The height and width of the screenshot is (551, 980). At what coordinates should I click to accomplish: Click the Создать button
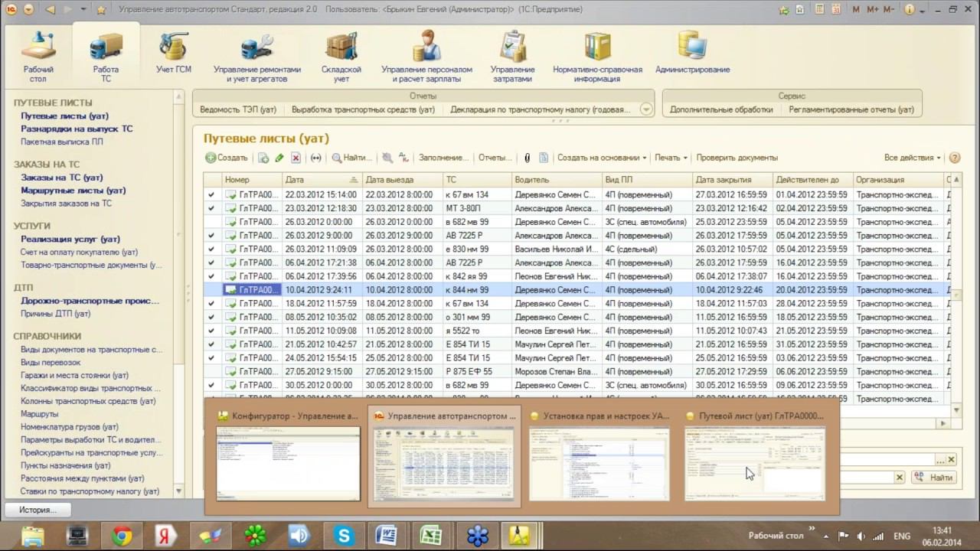click(227, 158)
